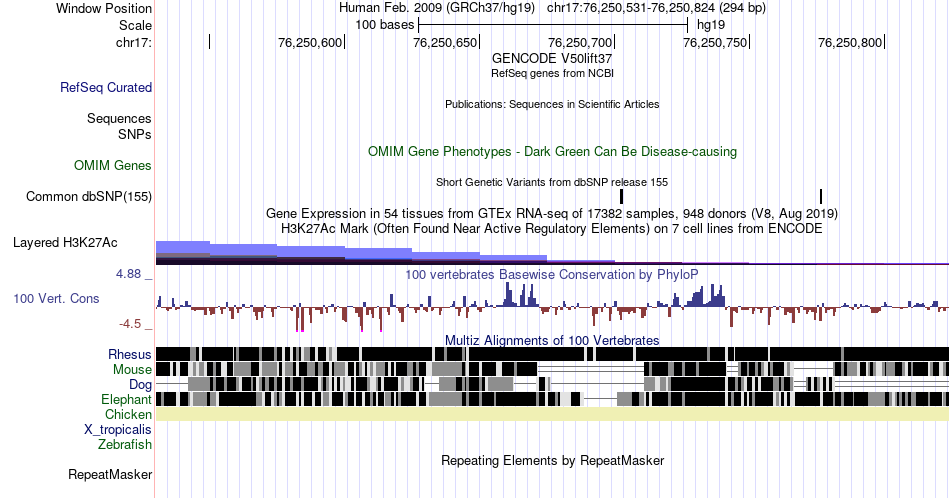
Task: Click the Common dbSNP(155) track label
Action: [x=89, y=196]
